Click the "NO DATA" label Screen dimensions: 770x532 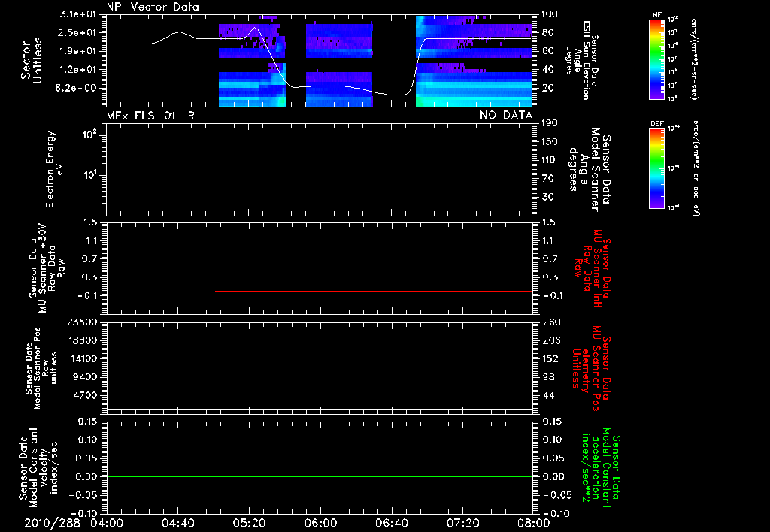(506, 116)
